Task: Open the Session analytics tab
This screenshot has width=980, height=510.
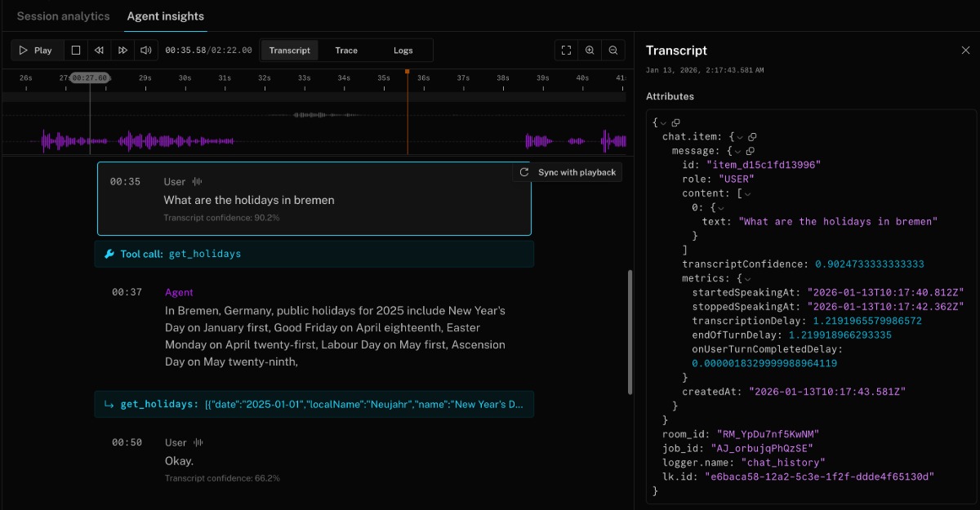Action: click(x=63, y=16)
